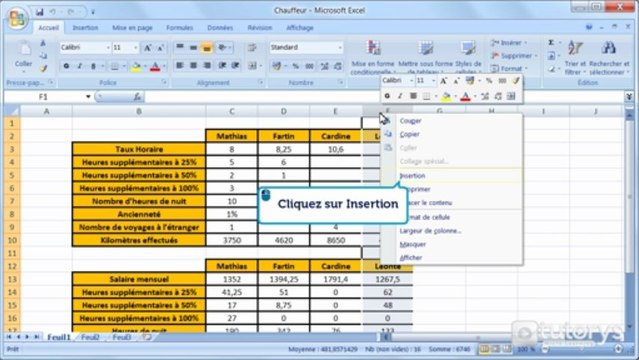Click the format painter brush in Presse-papiers group
Screen dimensions: 639x360
[43, 68]
